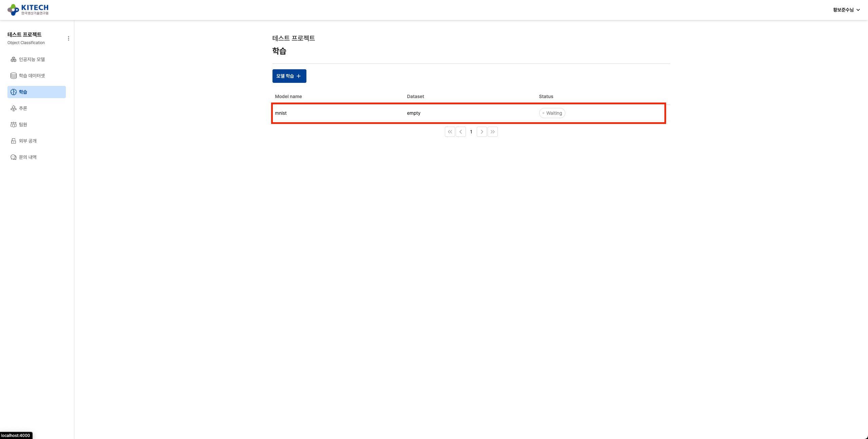Click the 모델 학습 + button
The width and height of the screenshot is (868, 439).
pyautogui.click(x=289, y=76)
